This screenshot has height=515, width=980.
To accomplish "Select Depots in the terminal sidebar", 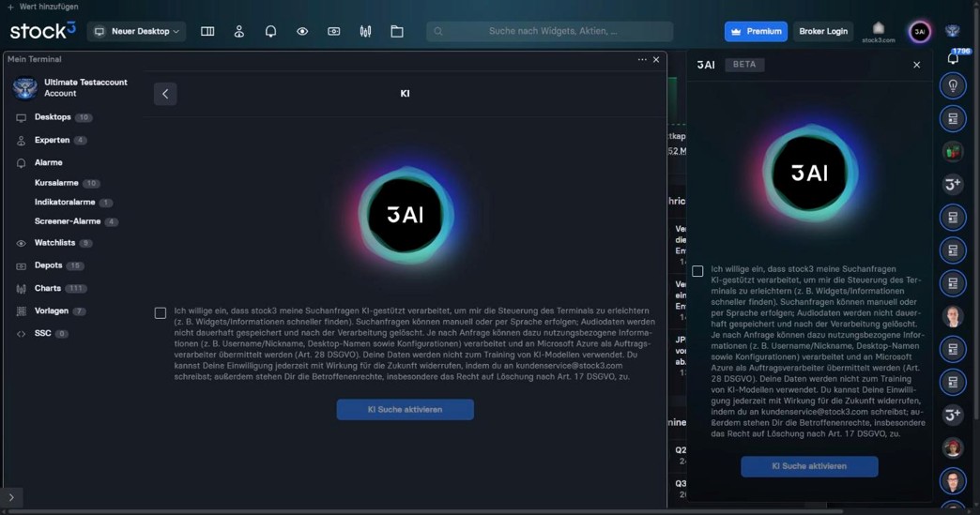I will pyautogui.click(x=48, y=265).
